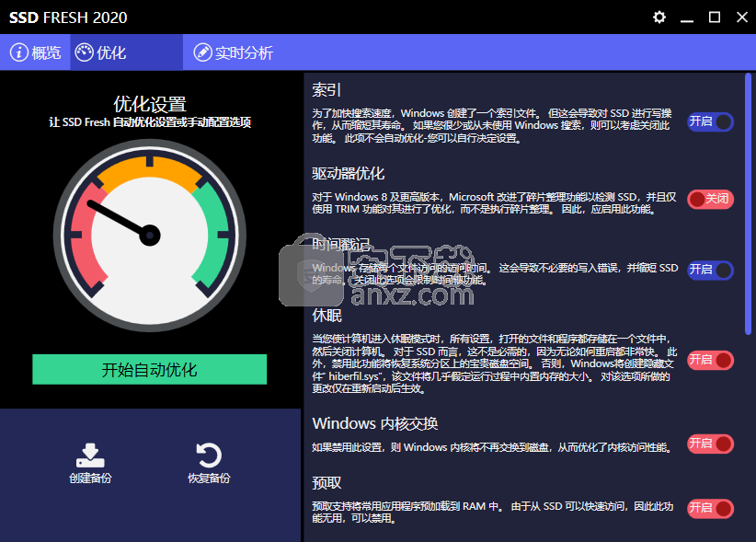Close the SSD Fresh window
Viewport: 756px width, 542px height.
742,17
